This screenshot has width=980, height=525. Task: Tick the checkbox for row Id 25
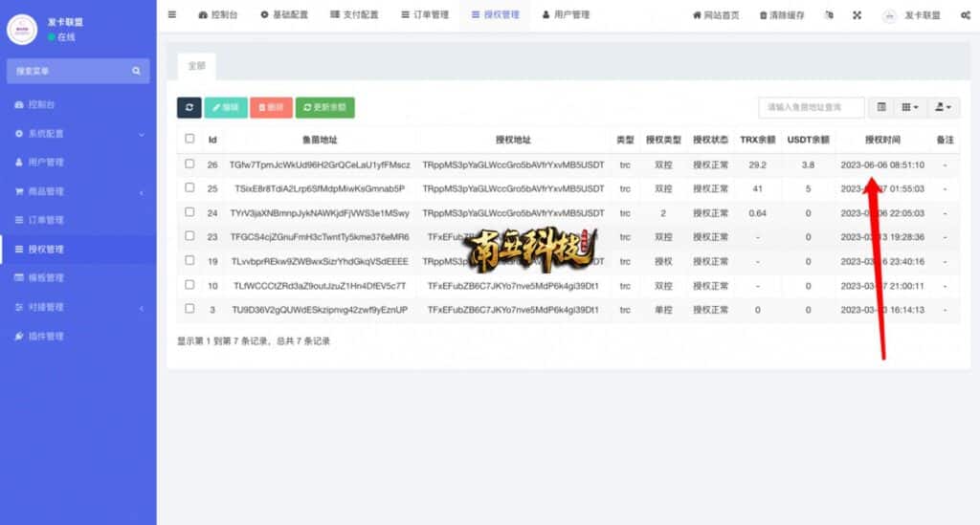[189, 187]
